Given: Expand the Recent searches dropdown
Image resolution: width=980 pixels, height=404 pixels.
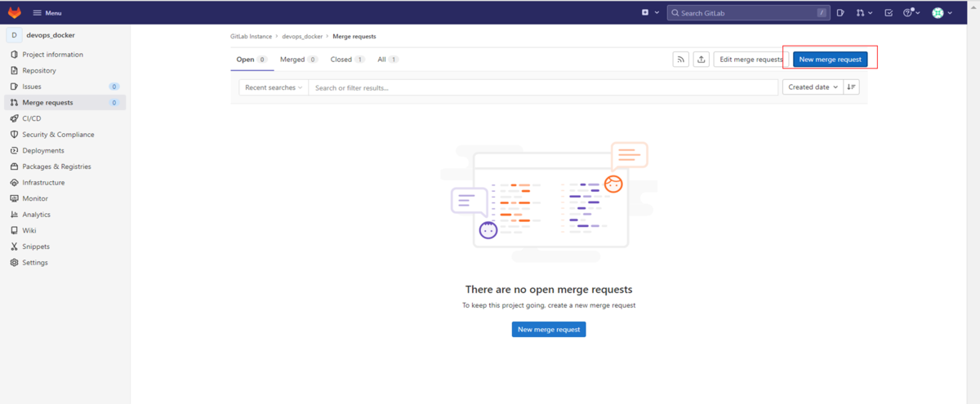Looking at the screenshot, I should click(x=273, y=87).
